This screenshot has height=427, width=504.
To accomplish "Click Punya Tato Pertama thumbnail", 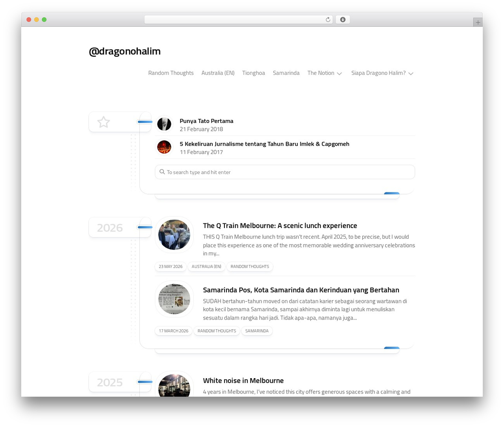I will 164,124.
